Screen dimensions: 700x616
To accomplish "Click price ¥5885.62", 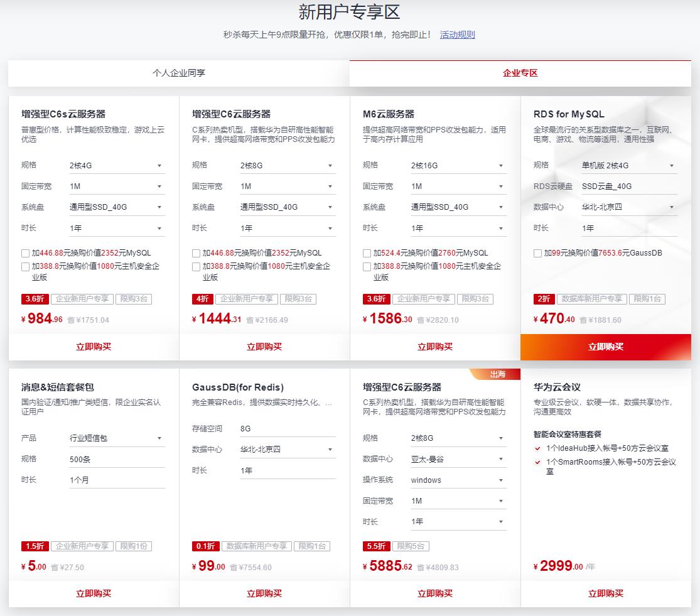I will tap(387, 566).
